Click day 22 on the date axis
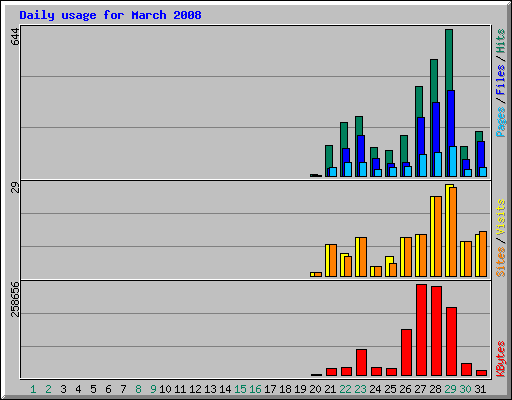 coord(345,389)
